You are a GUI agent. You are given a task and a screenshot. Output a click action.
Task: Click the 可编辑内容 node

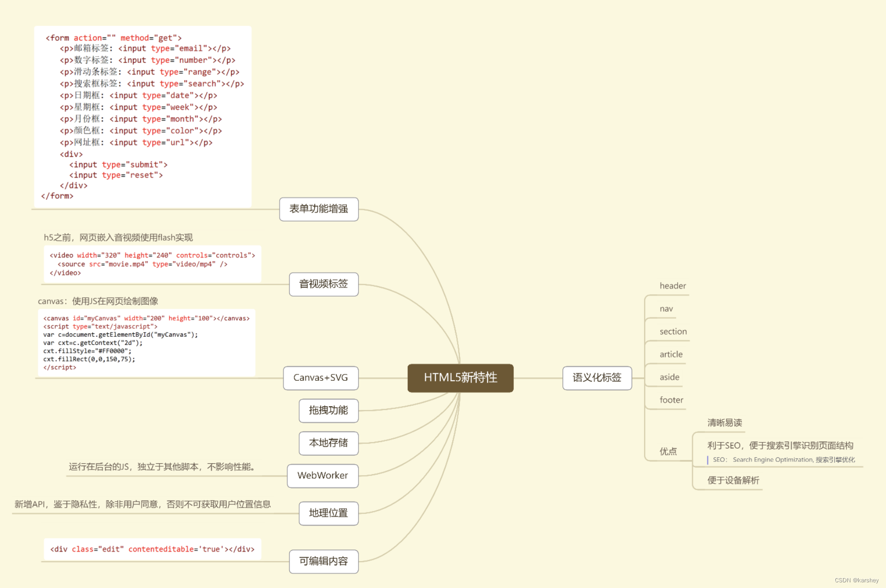(x=324, y=562)
